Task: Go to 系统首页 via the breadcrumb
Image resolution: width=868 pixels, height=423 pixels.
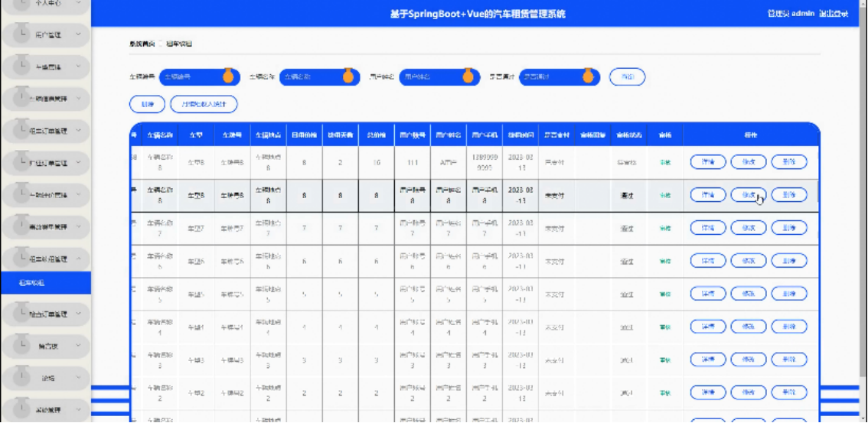Action: coord(142,44)
